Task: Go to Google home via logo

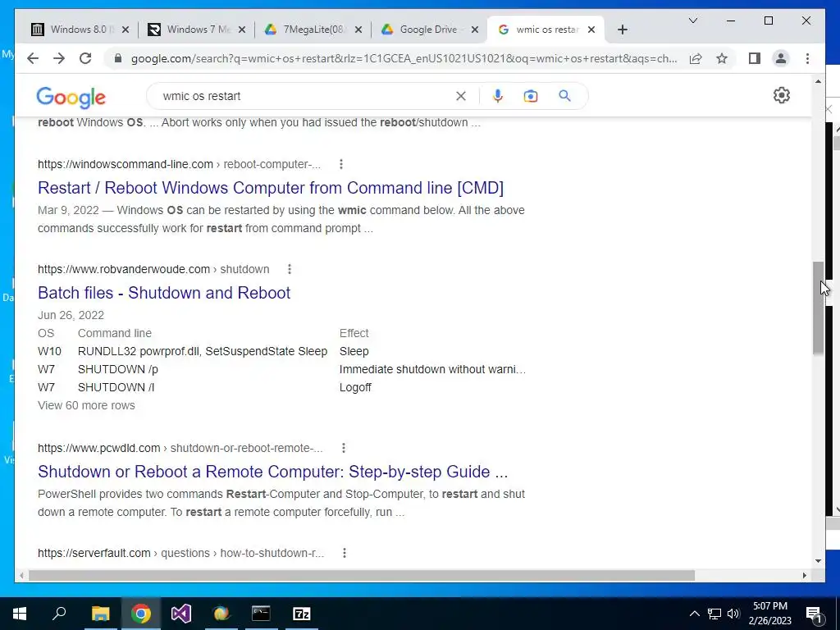Action: pyautogui.click(x=71, y=98)
